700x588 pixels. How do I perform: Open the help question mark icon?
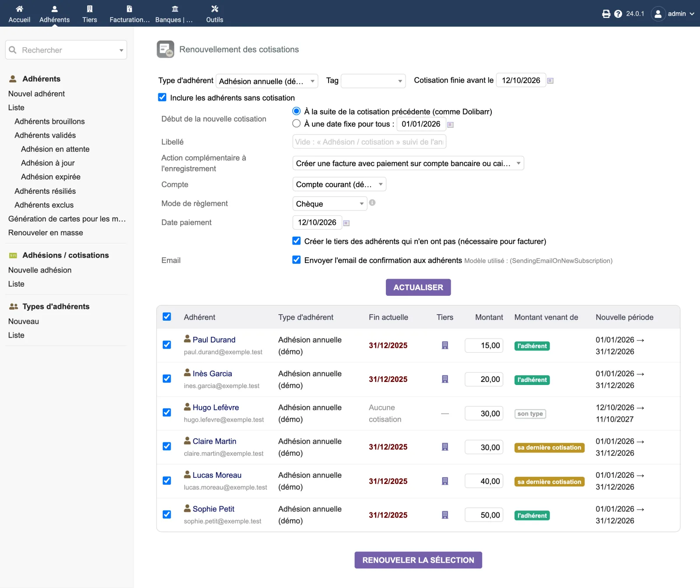618,14
